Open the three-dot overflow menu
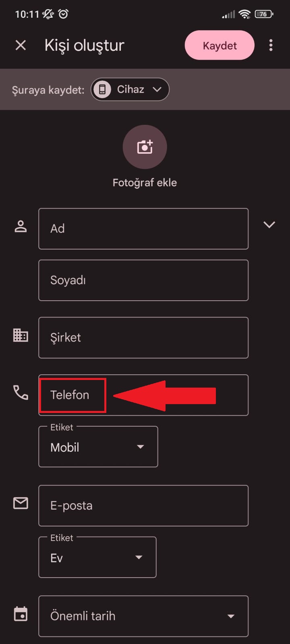 pos(271,45)
